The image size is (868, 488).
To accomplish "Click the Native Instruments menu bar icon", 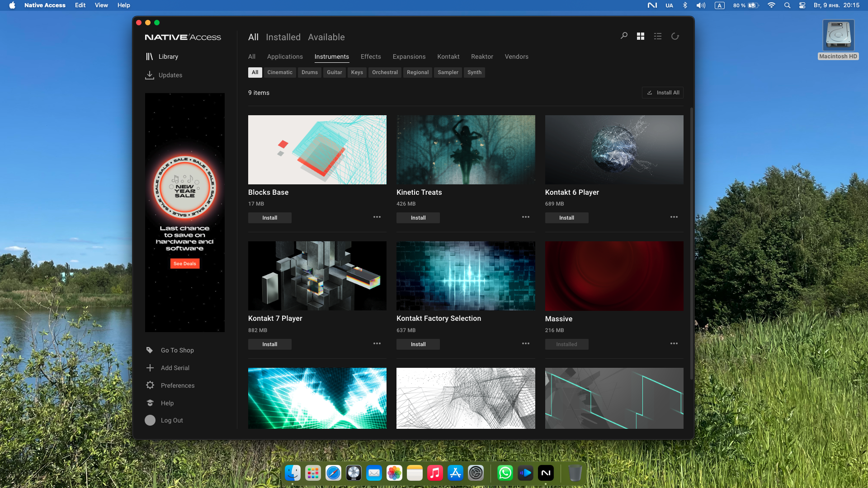I will [x=652, y=5].
